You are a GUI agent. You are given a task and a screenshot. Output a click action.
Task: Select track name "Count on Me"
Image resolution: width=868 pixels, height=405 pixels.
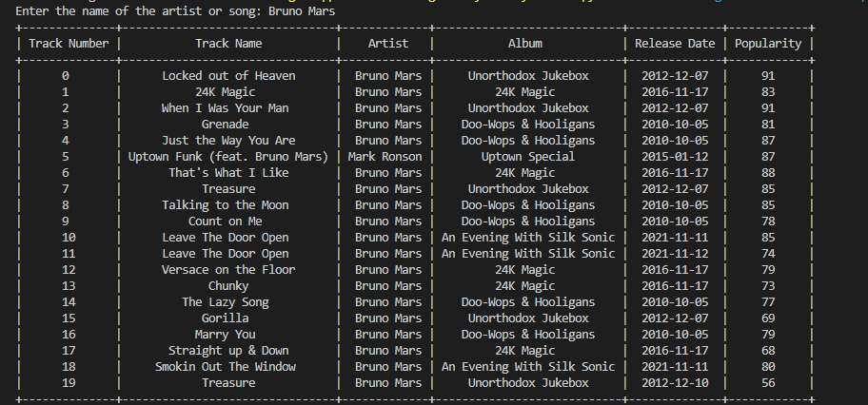226,222
